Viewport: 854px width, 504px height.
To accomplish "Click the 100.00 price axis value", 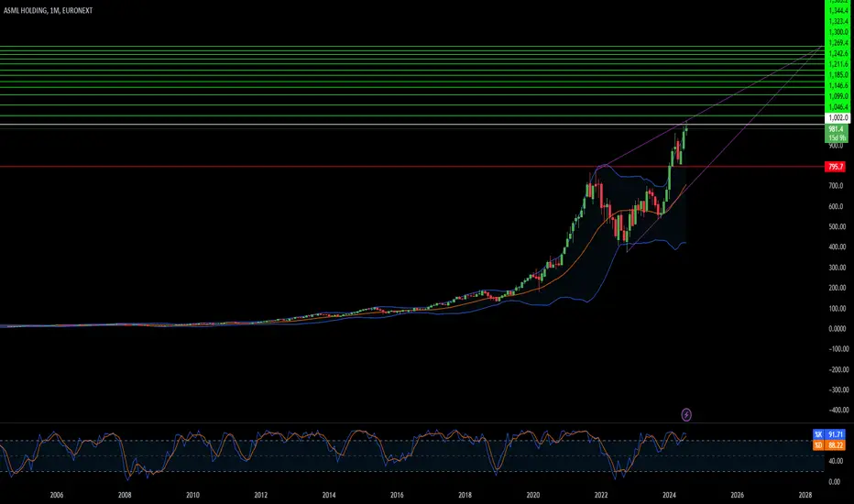I will click(x=837, y=309).
